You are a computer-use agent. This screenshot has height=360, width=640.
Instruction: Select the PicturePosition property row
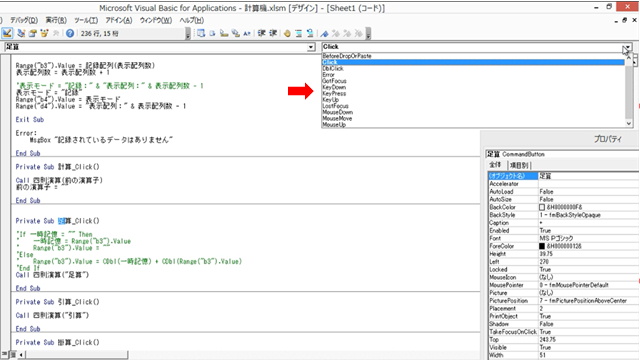(563, 300)
